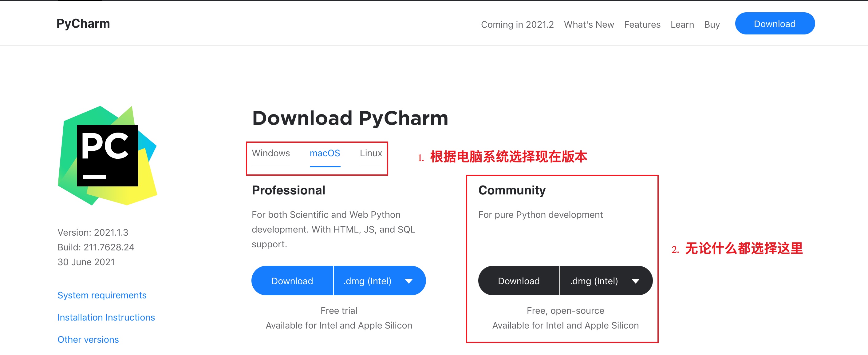Switch to the Linux tab
Image resolution: width=868 pixels, height=355 pixels.
tap(371, 153)
